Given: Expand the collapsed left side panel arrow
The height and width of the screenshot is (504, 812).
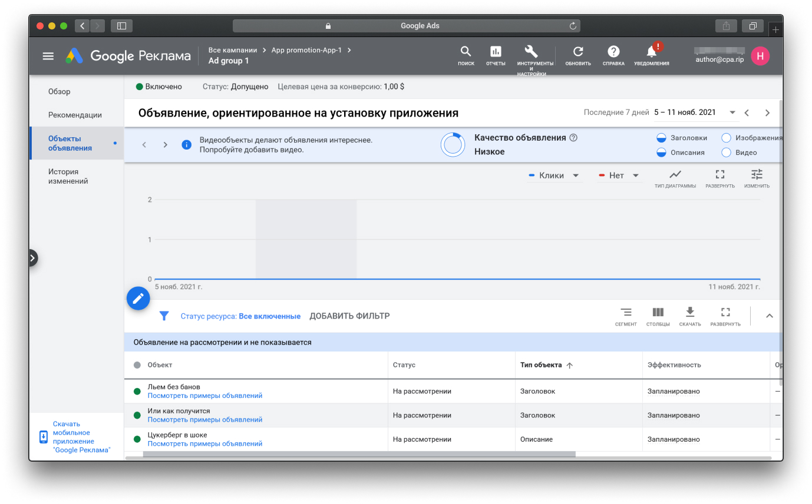Looking at the screenshot, I should (32, 258).
